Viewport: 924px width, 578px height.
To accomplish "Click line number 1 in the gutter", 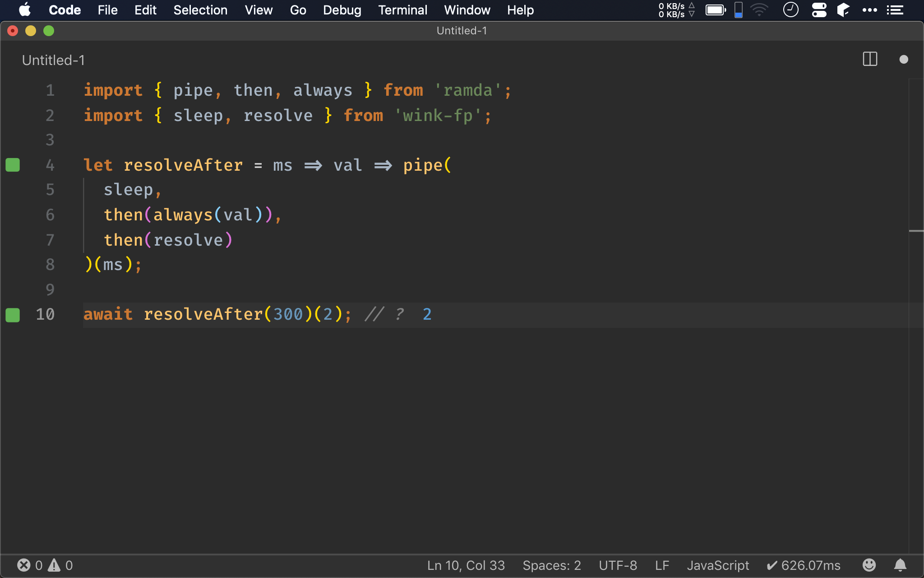I will click(x=50, y=90).
